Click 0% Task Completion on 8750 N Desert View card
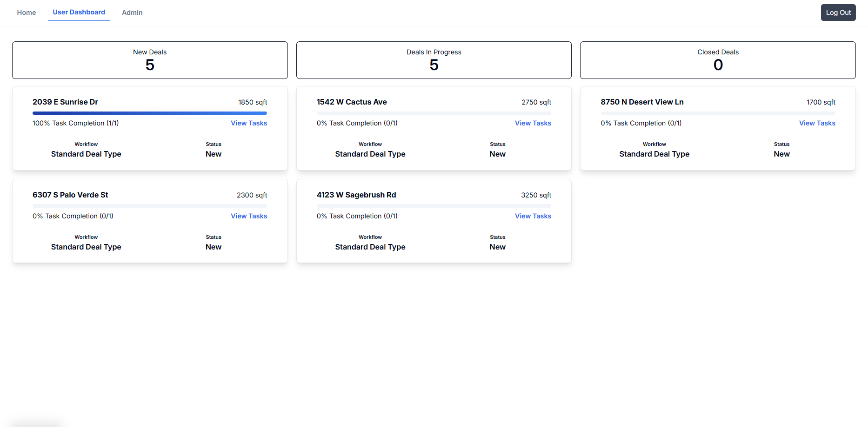Image resolution: width=868 pixels, height=427 pixels. [x=641, y=123]
